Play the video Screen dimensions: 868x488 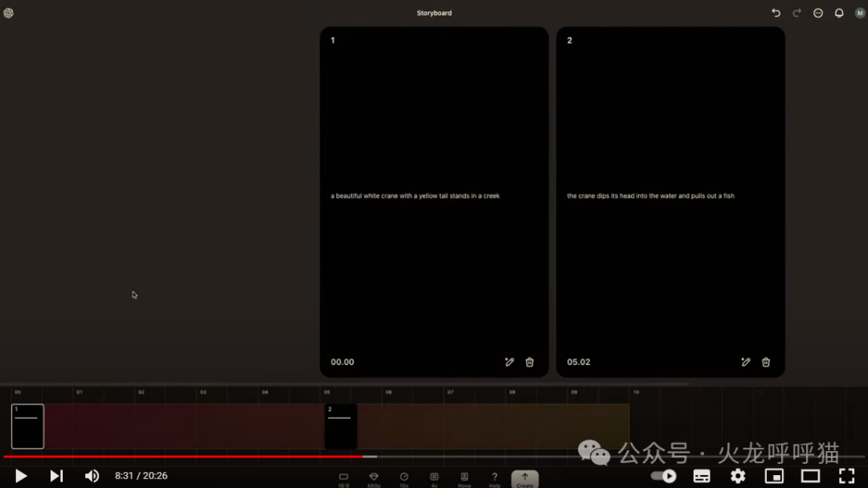point(21,476)
